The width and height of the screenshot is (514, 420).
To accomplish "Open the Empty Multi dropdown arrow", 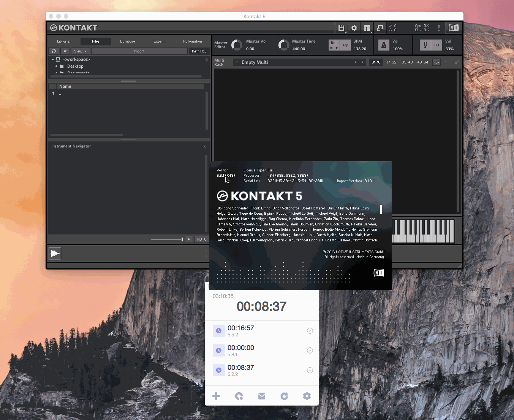I will pos(237,62).
